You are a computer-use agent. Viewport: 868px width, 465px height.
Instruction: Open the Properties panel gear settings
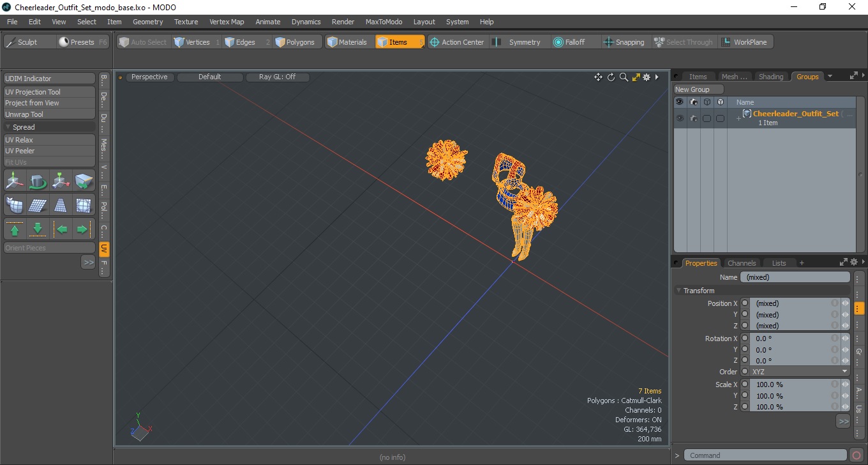tap(853, 262)
